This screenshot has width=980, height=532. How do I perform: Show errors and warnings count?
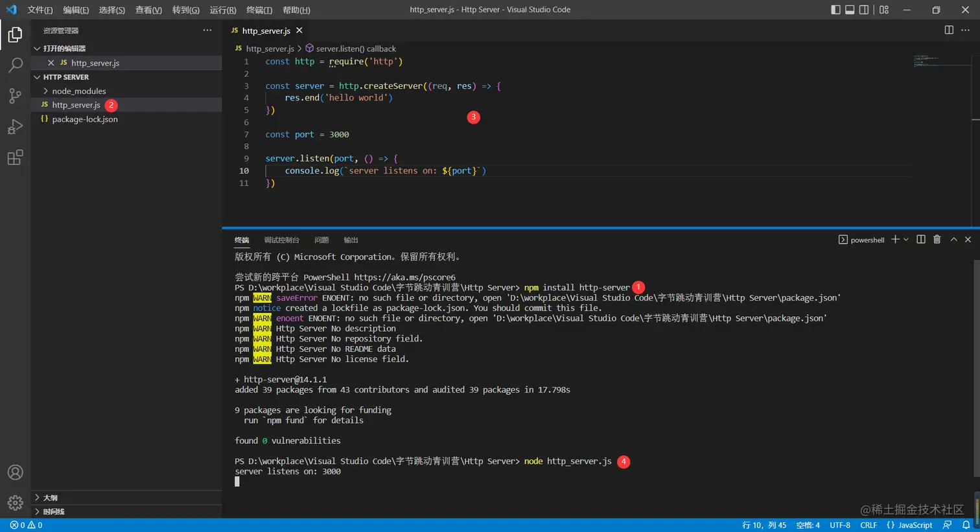coord(26,525)
